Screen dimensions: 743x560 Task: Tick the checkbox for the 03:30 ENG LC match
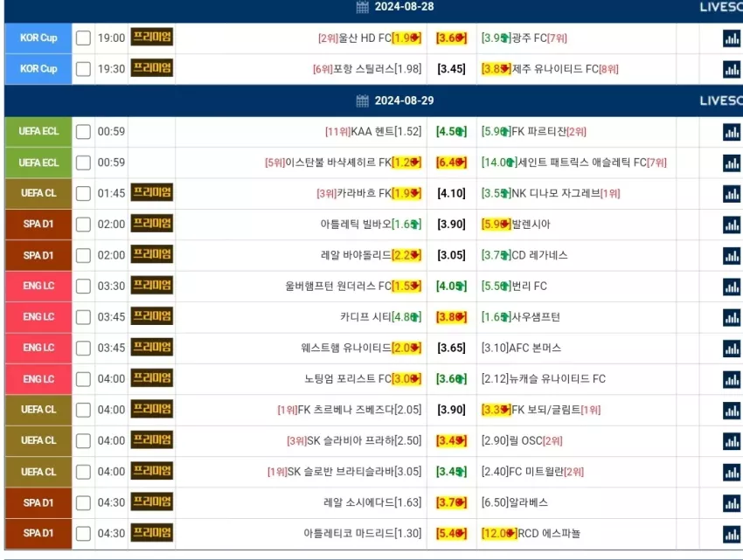coord(83,287)
